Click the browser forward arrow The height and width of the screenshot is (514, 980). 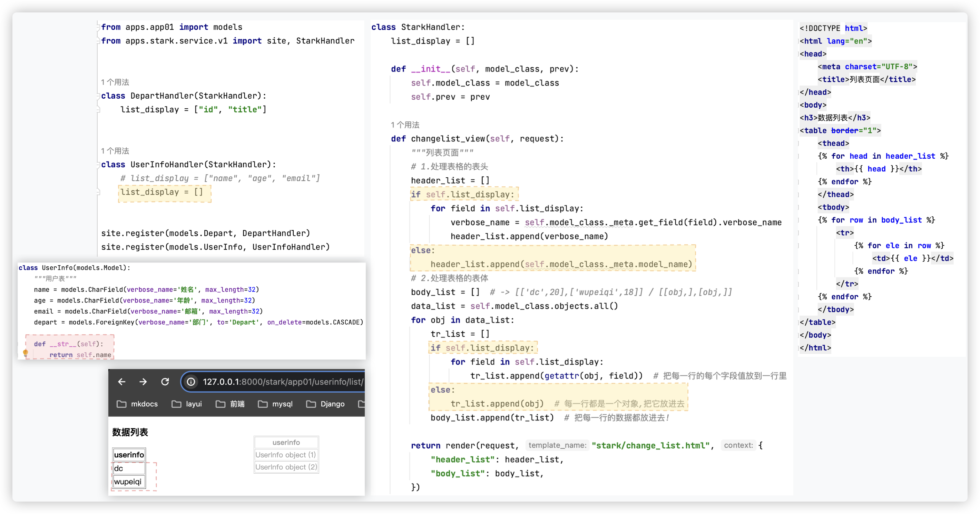tap(143, 382)
